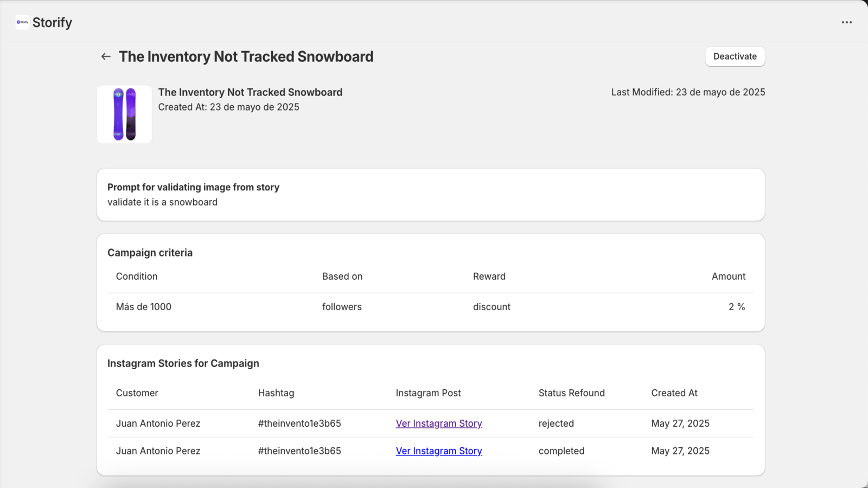Click the back arrow to return

(x=105, y=56)
